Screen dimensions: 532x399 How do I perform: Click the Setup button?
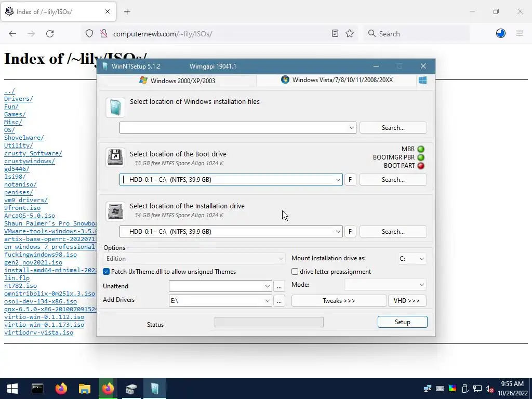[403, 322]
